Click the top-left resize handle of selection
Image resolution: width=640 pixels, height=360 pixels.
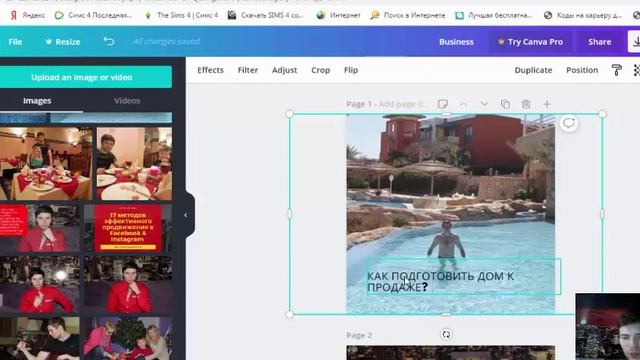click(290, 114)
